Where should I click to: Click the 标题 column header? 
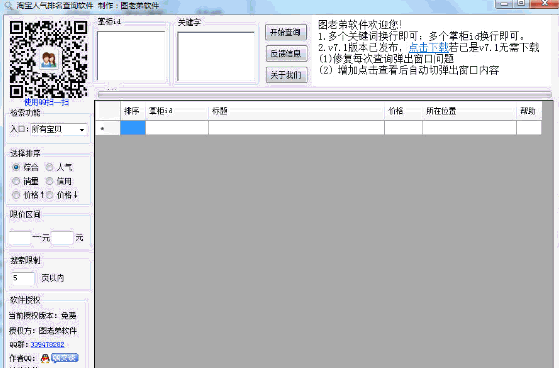tap(296, 111)
